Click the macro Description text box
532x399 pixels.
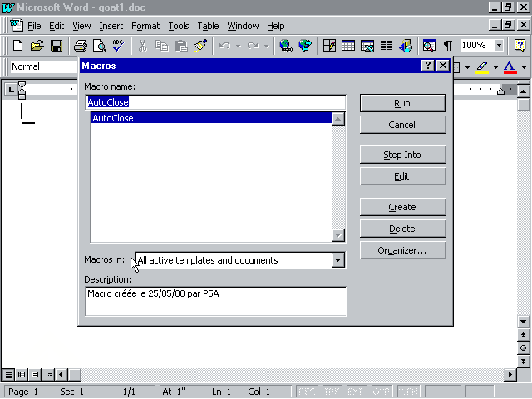coord(216,301)
